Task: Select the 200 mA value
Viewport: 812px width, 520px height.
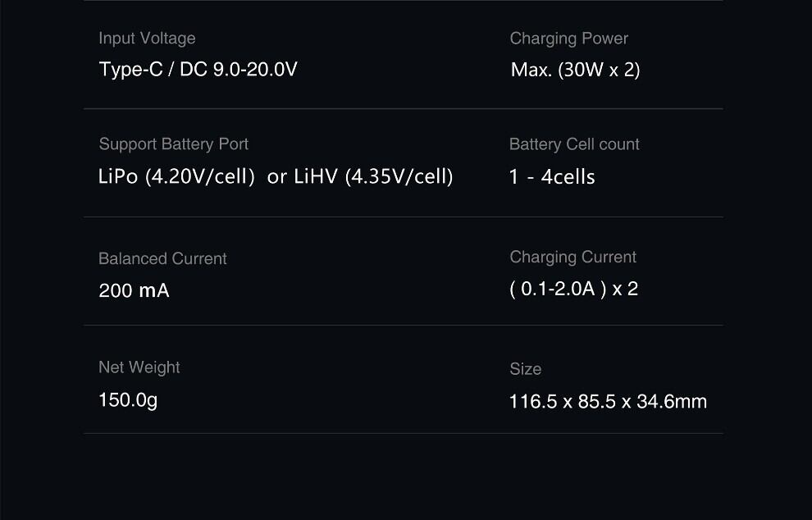Action: 134,291
